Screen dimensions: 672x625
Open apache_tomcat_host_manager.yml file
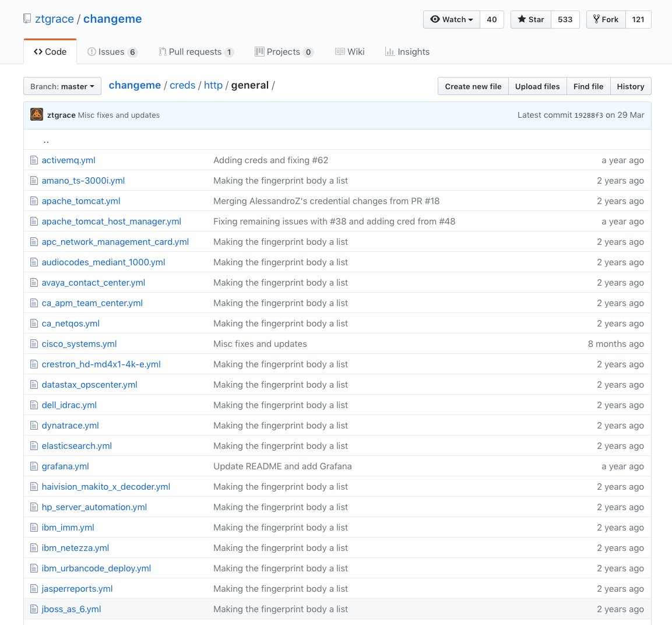coord(111,221)
